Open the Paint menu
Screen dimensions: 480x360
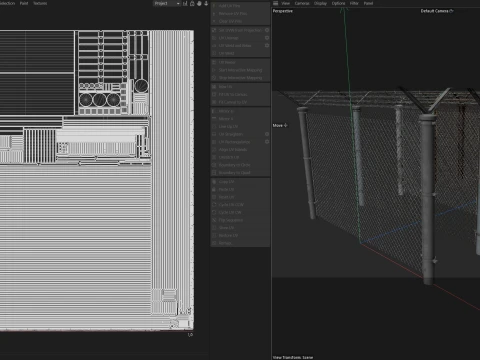tap(24, 3)
